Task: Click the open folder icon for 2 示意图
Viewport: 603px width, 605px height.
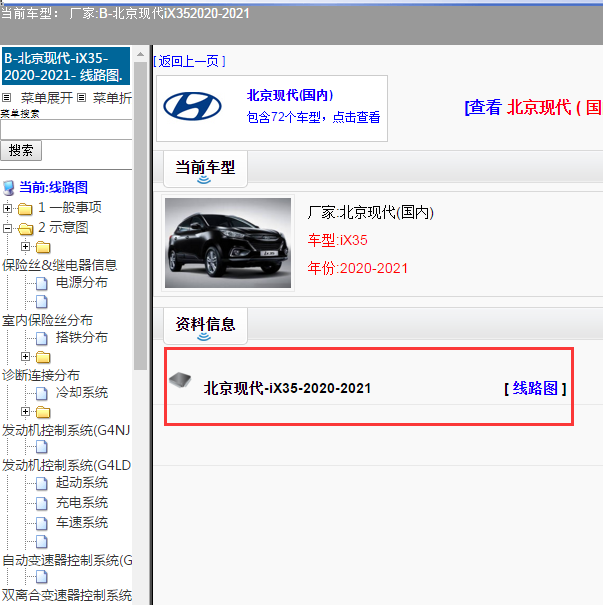Action: (x=25, y=229)
